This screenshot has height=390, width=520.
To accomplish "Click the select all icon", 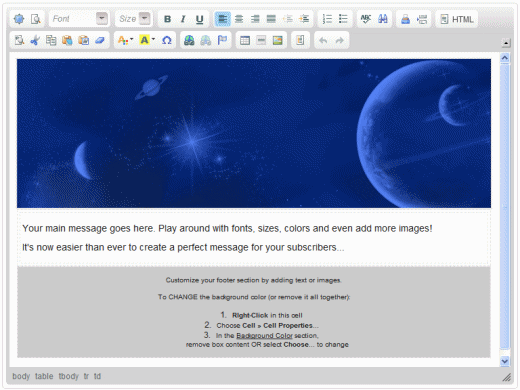I will 19,40.
